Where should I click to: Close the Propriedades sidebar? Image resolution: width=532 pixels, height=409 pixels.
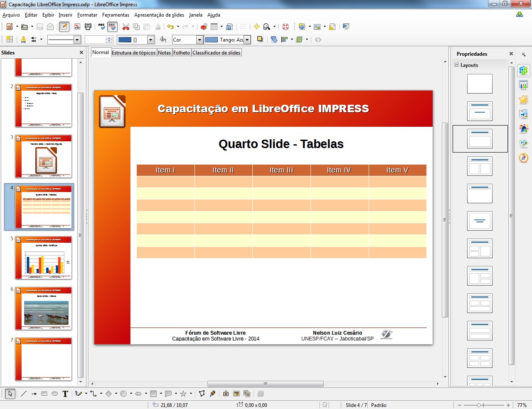(511, 54)
